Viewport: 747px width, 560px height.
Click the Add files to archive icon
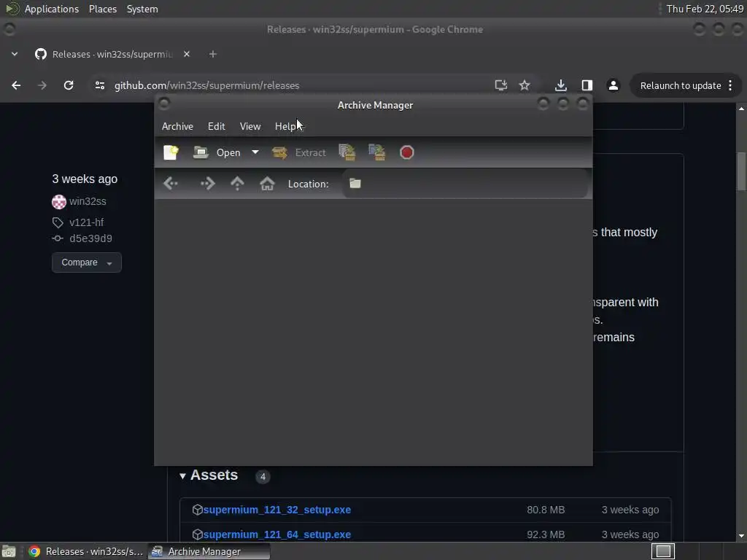[x=347, y=152]
